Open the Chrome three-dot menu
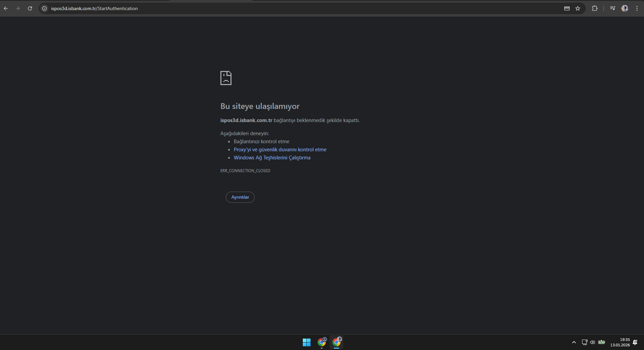The width and height of the screenshot is (644, 350). click(637, 8)
